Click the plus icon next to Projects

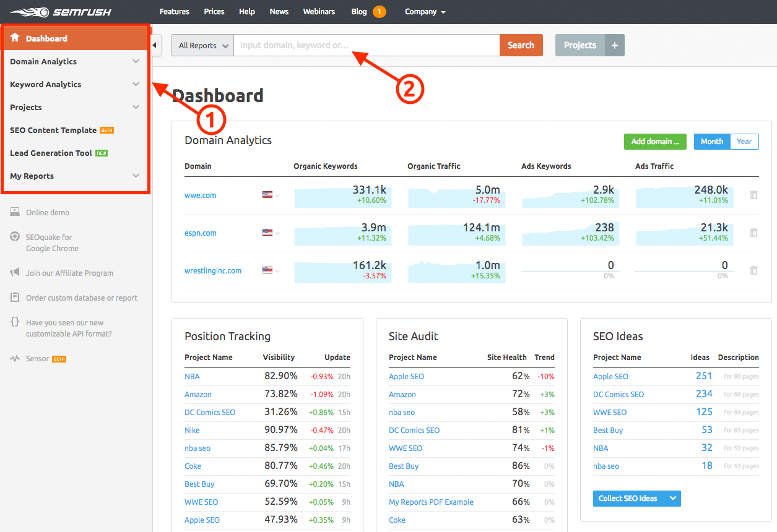pos(615,45)
